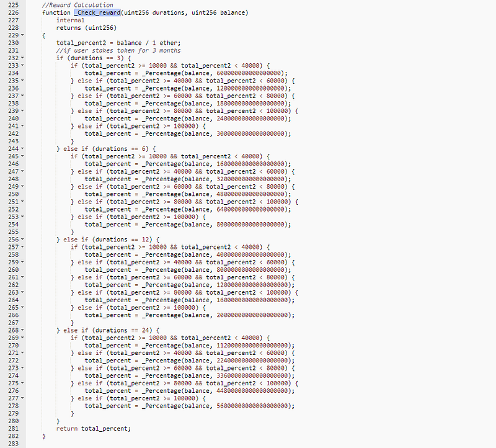Fold the durations == 6 block at line 244
The height and width of the screenshot is (448, 496).
tap(23, 149)
